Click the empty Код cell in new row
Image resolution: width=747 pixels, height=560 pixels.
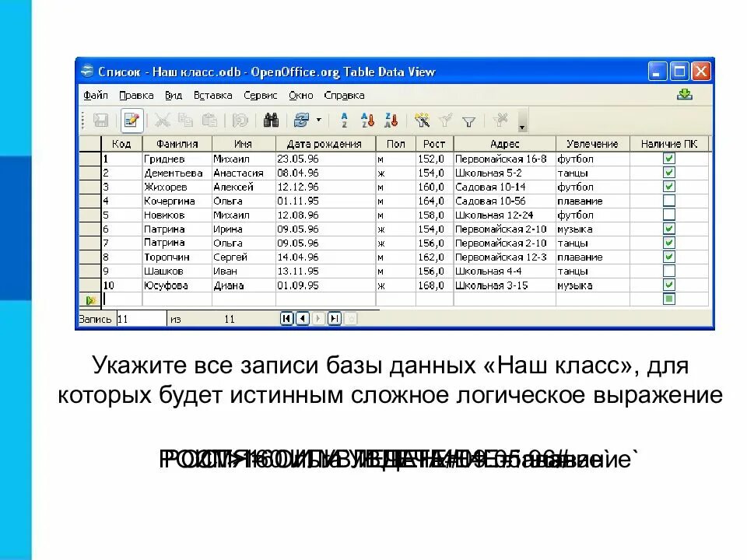[x=122, y=299]
